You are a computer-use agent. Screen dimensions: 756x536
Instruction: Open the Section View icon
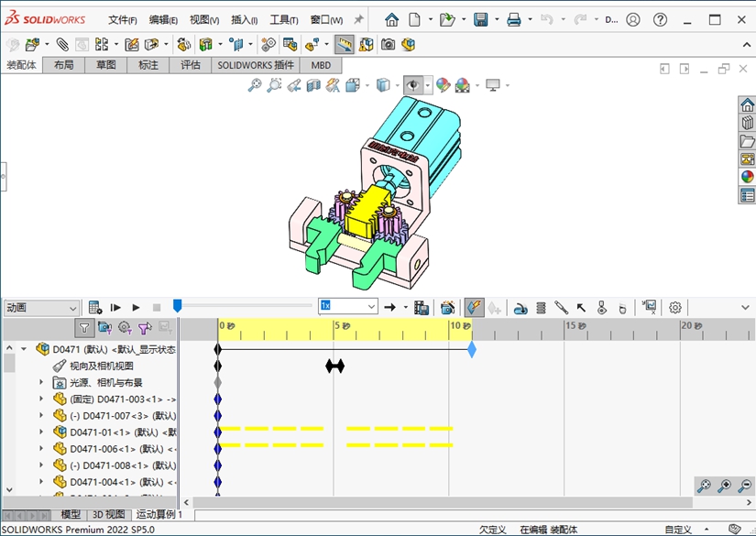313,85
